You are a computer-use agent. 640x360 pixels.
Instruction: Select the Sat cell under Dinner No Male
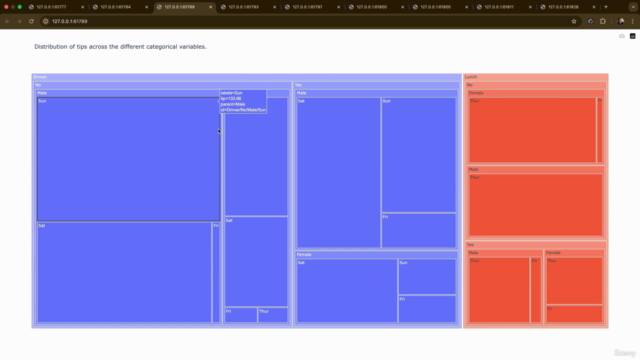click(124, 272)
